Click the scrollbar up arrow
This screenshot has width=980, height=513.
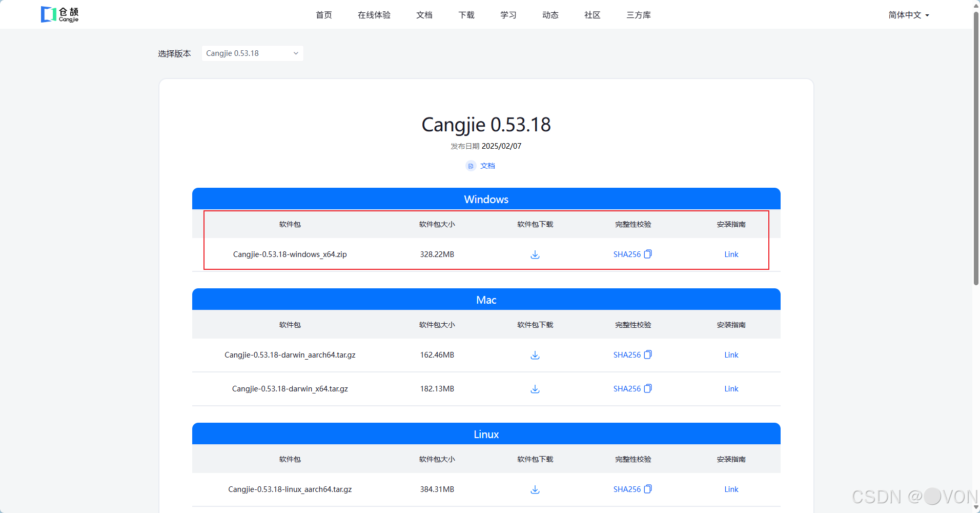click(x=976, y=5)
